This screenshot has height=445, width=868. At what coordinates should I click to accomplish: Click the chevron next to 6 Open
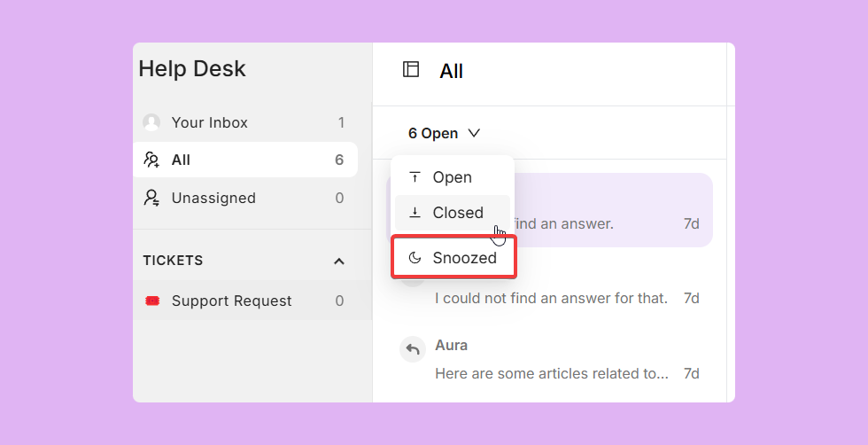tap(474, 133)
